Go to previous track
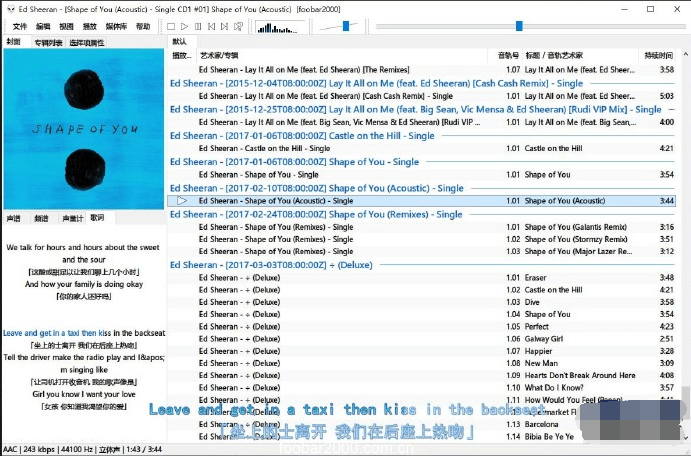691x456 pixels. point(212,26)
